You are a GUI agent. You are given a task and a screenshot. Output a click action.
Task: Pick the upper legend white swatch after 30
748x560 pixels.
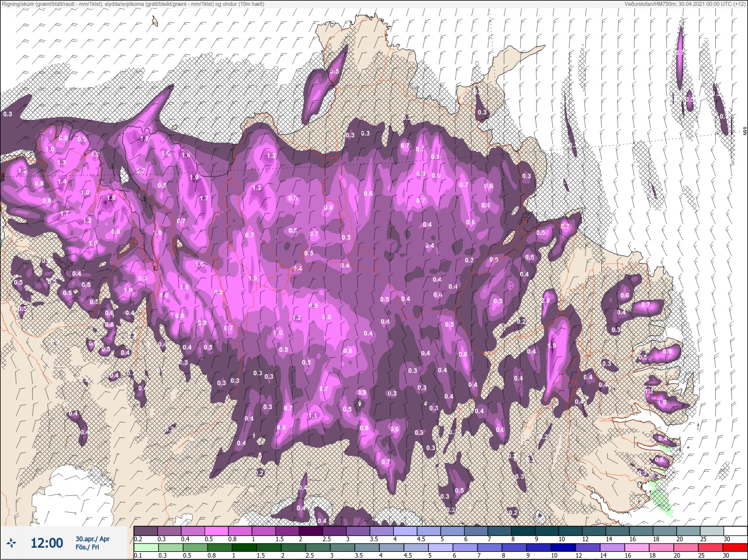tap(735, 531)
